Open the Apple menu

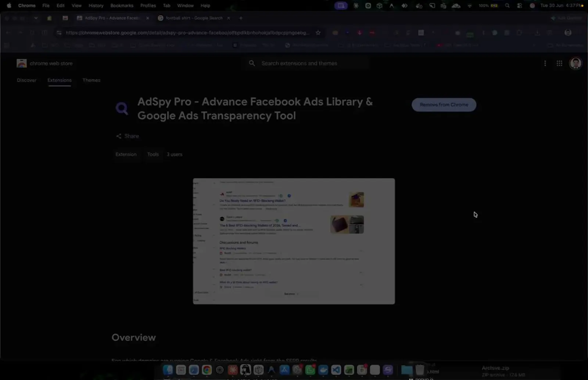pyautogui.click(x=9, y=6)
